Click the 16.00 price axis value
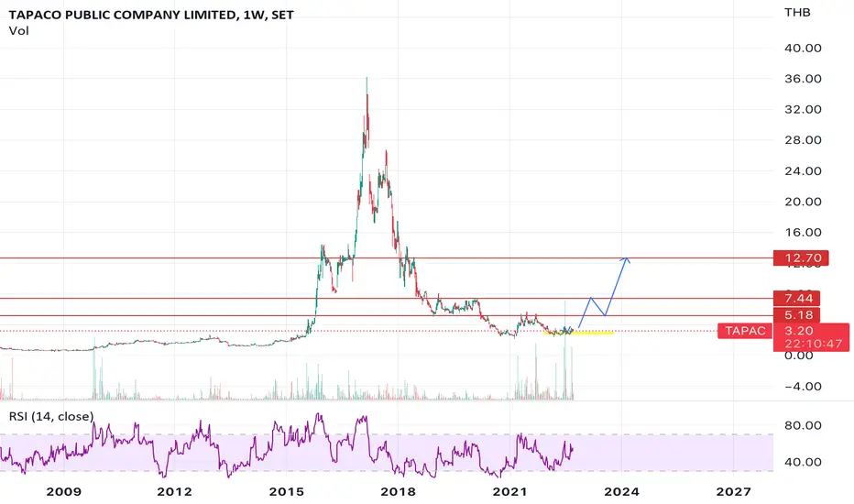The image size is (854, 504). point(803,232)
